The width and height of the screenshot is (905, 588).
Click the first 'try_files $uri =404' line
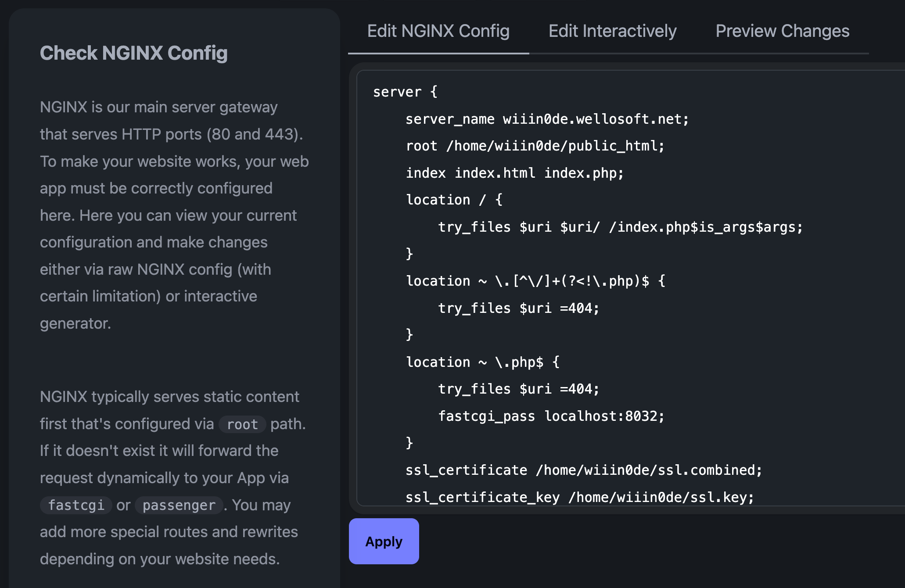click(518, 308)
